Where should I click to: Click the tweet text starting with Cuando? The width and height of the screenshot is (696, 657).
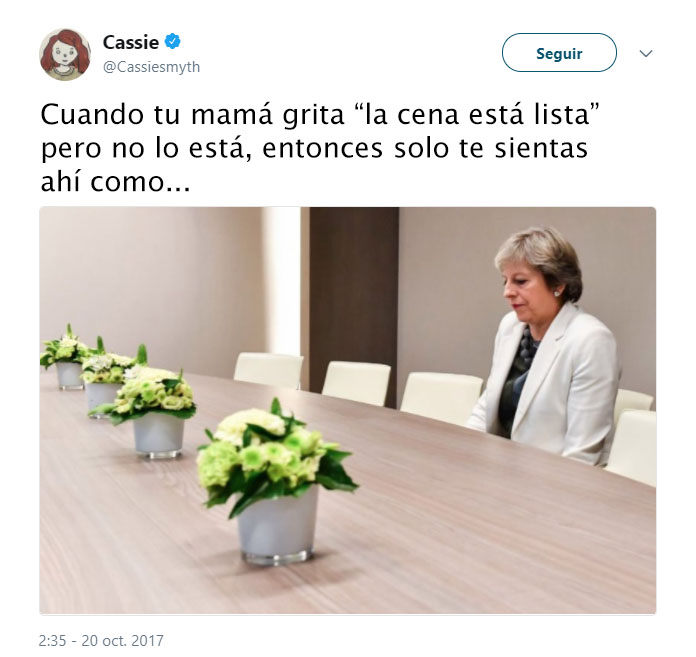point(320,148)
